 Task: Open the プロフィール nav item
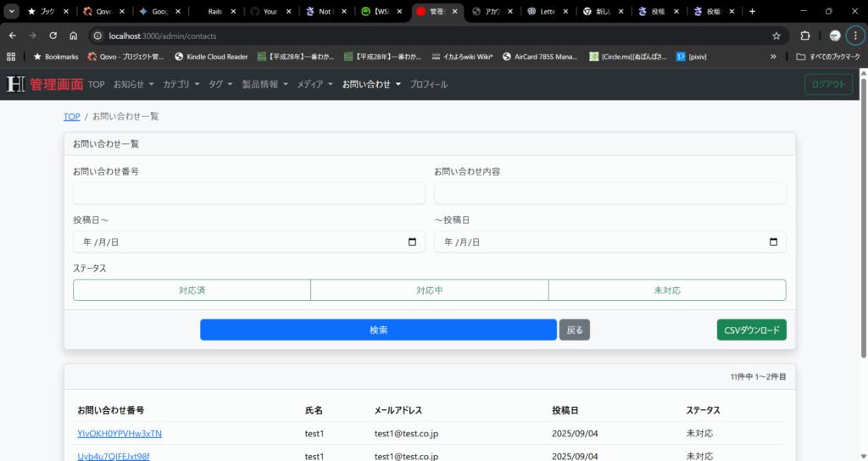[x=428, y=85]
